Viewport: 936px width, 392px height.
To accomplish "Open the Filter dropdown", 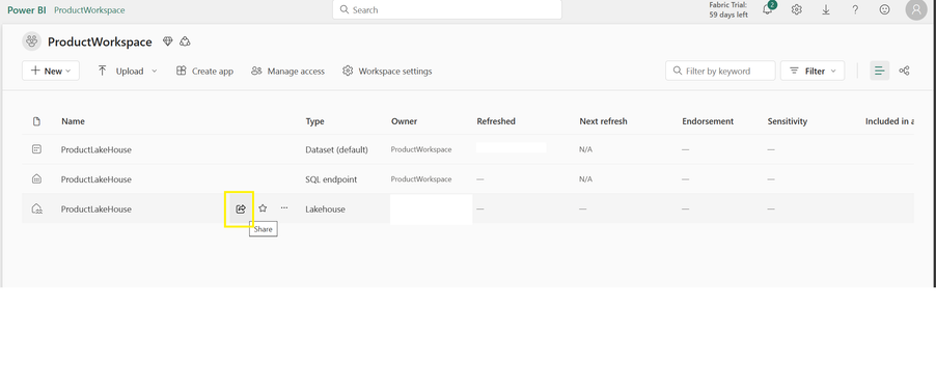I will click(x=812, y=70).
